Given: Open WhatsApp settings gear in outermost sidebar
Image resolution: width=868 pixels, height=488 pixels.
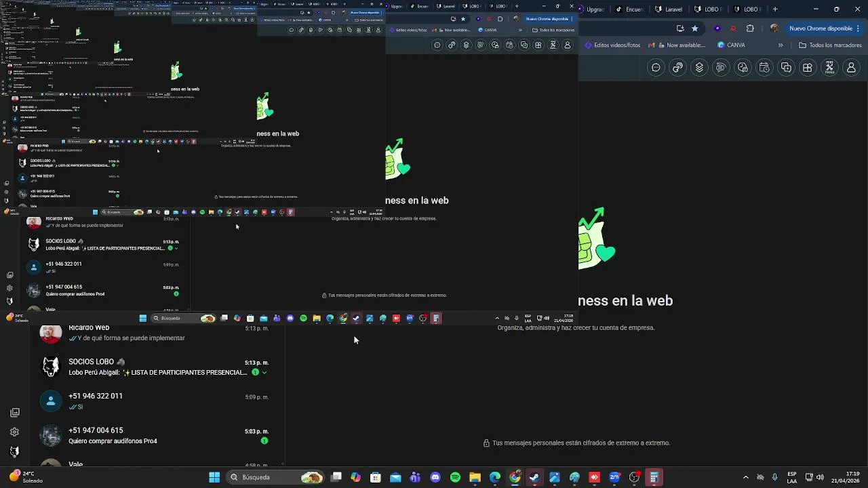Looking at the screenshot, I should click(14, 432).
